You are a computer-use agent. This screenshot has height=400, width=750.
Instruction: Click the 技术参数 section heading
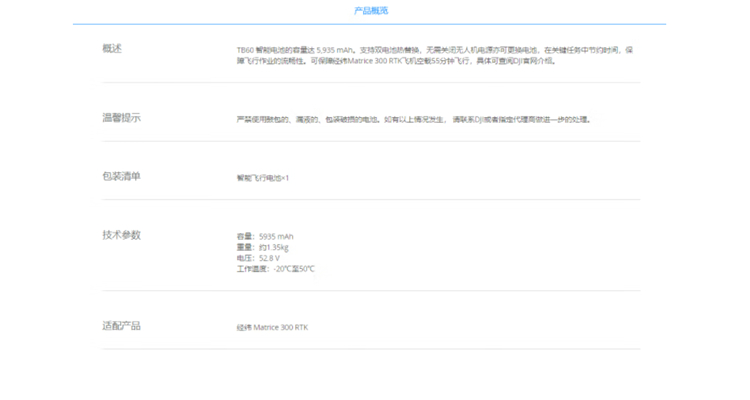tap(121, 235)
